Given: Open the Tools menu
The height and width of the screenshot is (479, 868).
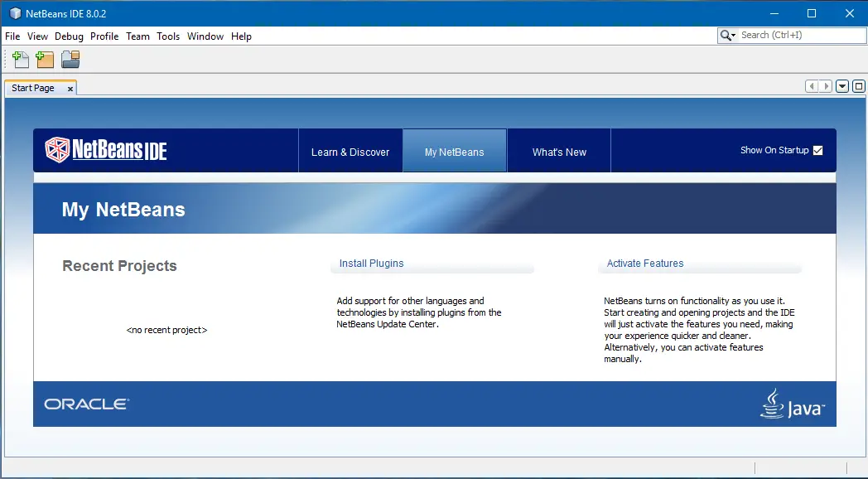Looking at the screenshot, I should coord(168,36).
